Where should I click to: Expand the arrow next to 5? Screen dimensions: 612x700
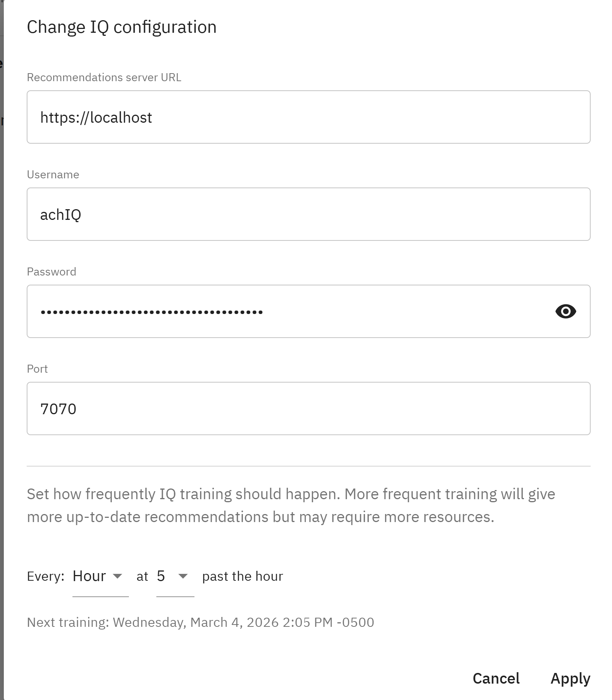[x=183, y=576]
